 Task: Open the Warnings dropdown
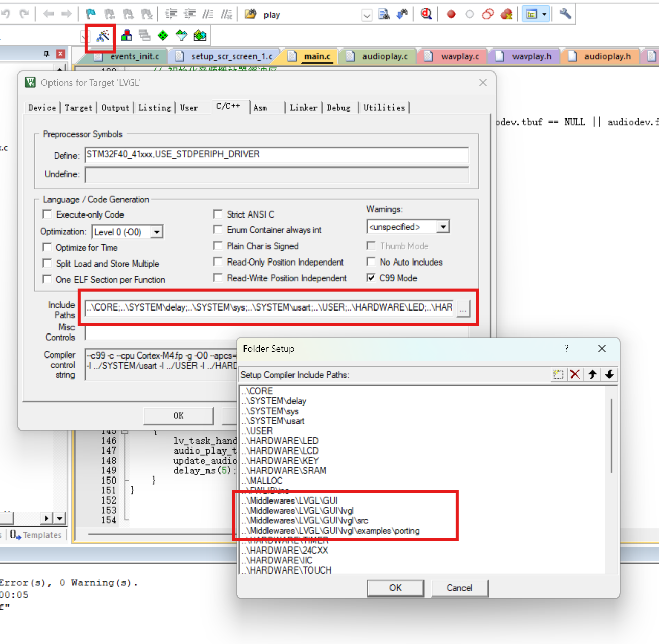[443, 226]
